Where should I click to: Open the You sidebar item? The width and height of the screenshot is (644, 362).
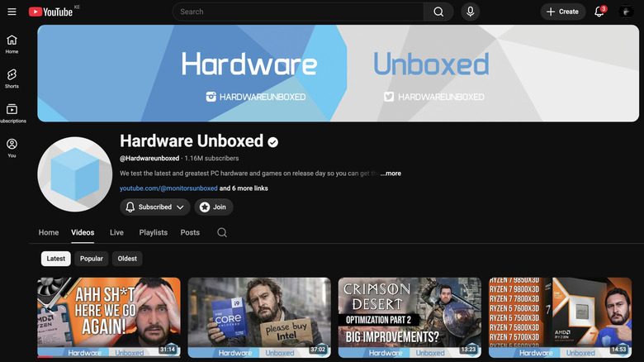click(x=12, y=148)
